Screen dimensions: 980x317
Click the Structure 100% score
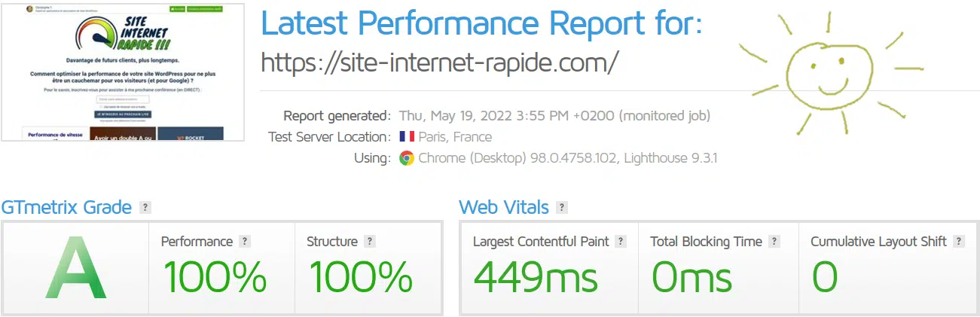click(x=360, y=276)
